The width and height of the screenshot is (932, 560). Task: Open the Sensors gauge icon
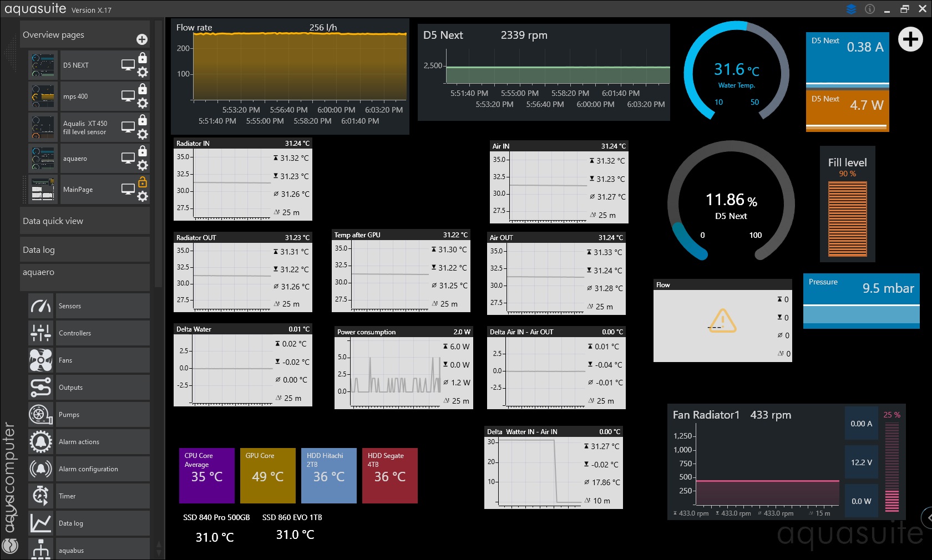click(x=40, y=306)
